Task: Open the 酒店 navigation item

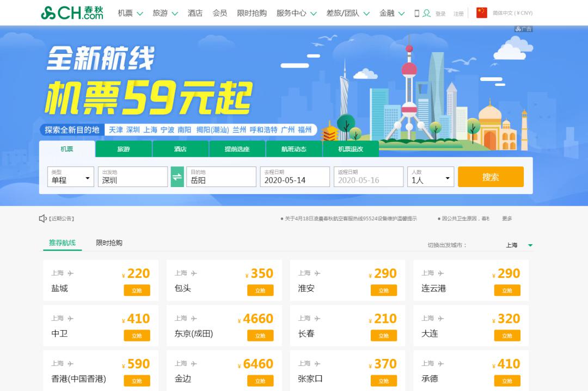Action: click(195, 13)
